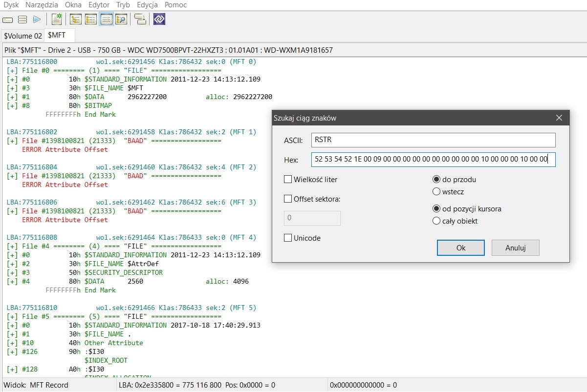Click the $INDEX_ROOT line in File #5
The width and height of the screenshot is (587, 392).
point(106,360)
